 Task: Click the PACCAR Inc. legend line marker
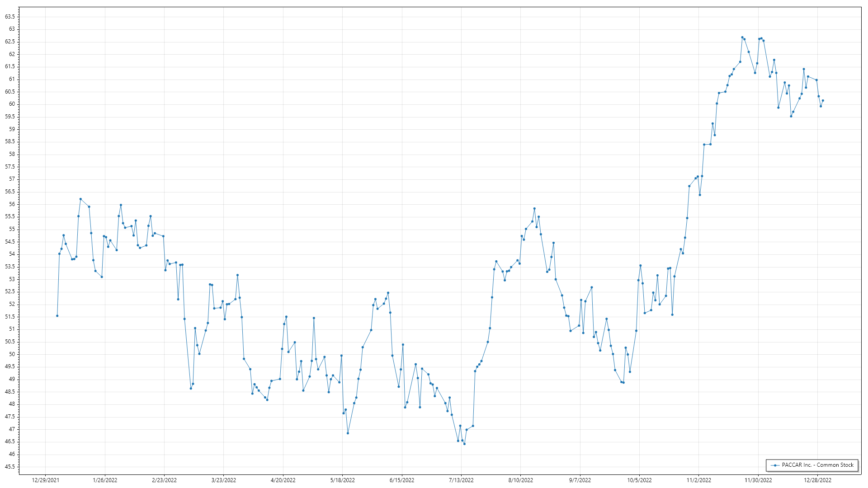pyautogui.click(x=775, y=465)
